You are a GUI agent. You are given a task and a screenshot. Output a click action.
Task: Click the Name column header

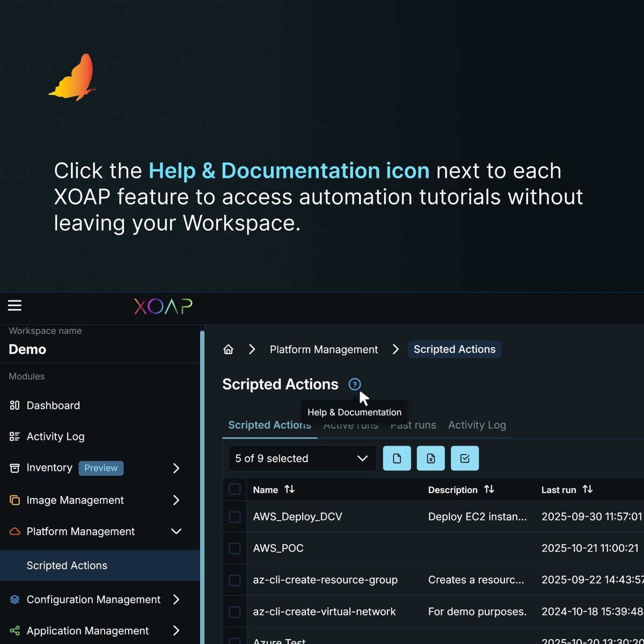coord(265,490)
